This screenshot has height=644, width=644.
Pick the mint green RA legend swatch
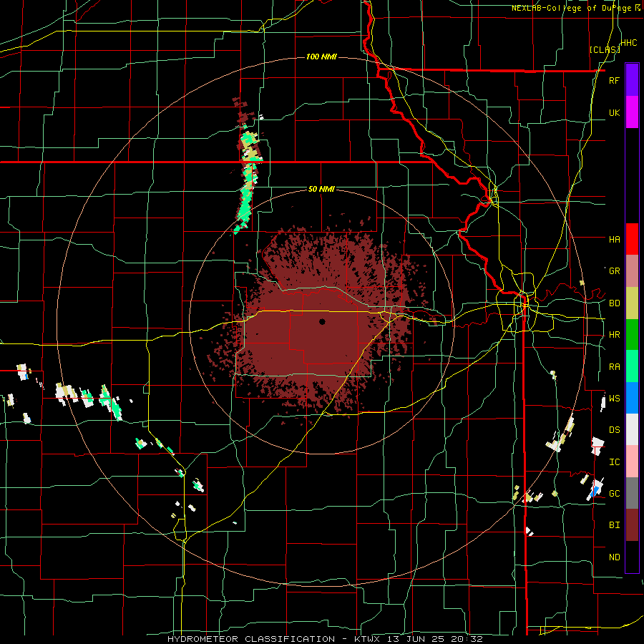click(632, 366)
